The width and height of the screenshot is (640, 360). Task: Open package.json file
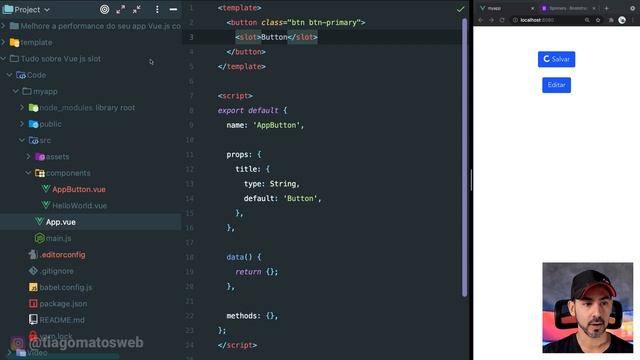(x=63, y=304)
